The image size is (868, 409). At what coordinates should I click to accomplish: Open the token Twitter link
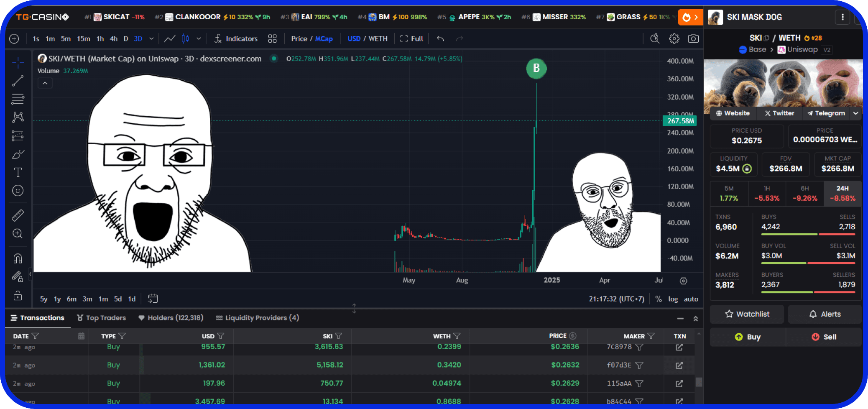[779, 113]
